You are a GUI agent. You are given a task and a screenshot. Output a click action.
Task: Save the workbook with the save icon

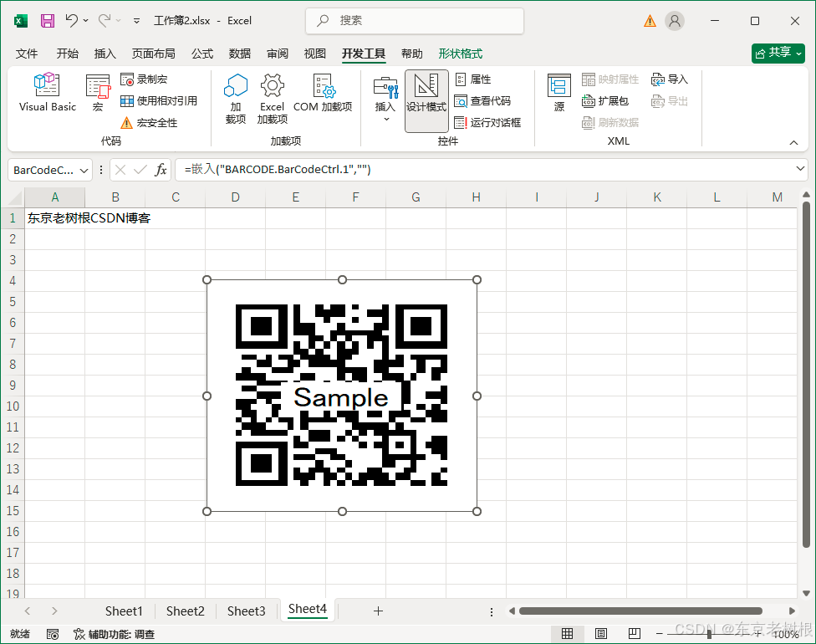(x=48, y=21)
